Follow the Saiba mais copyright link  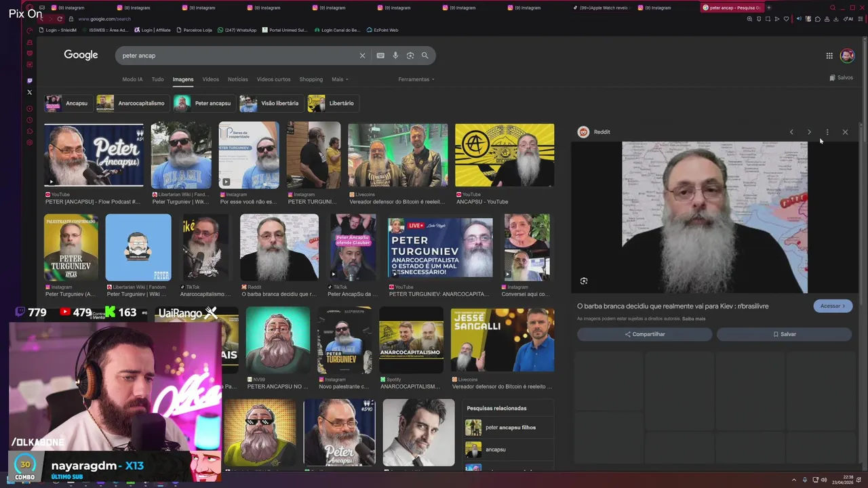pos(694,319)
